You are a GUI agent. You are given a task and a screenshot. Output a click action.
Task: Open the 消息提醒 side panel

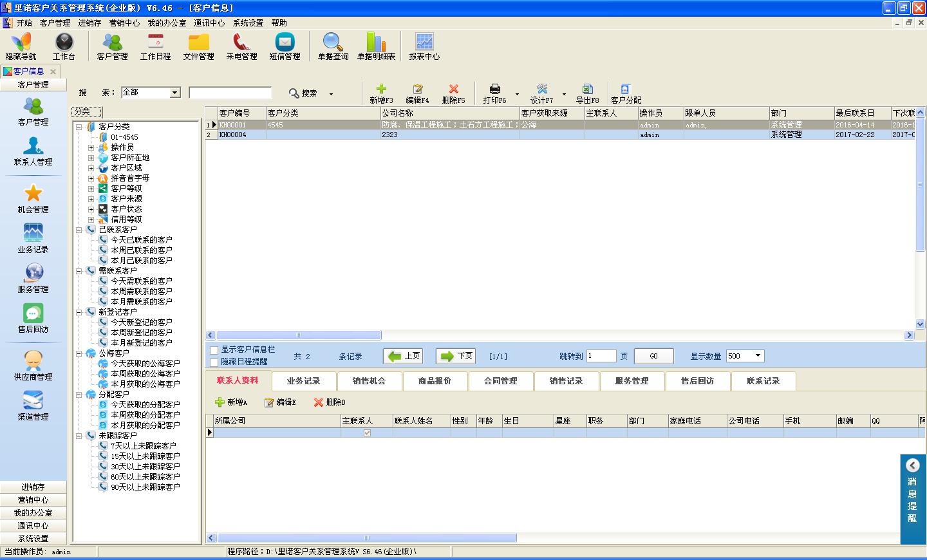913,499
